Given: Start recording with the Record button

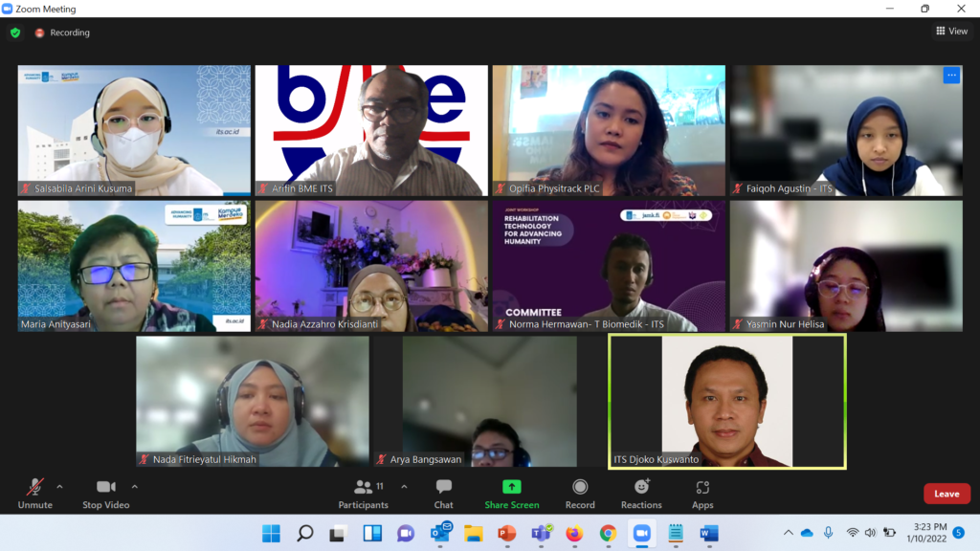Looking at the screenshot, I should 580,493.
